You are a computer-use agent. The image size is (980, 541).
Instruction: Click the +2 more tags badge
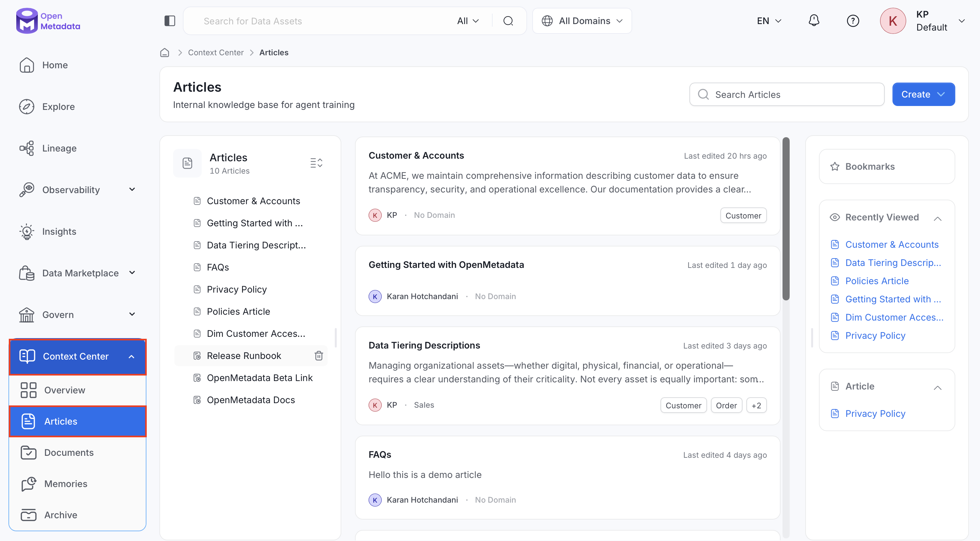click(756, 405)
